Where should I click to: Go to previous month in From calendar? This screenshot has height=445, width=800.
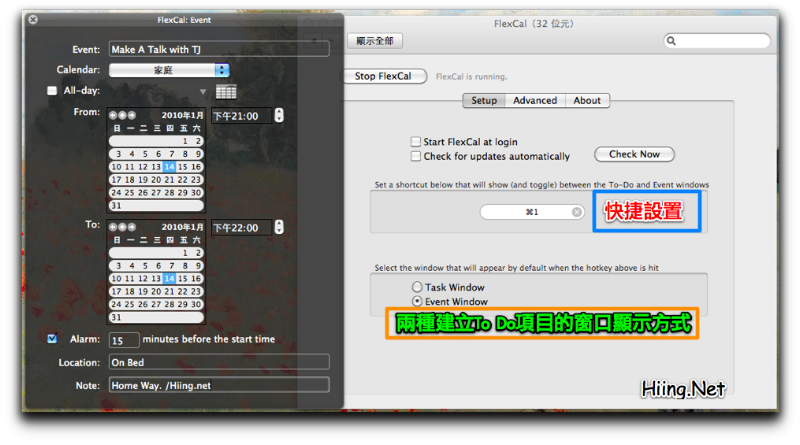(113, 115)
